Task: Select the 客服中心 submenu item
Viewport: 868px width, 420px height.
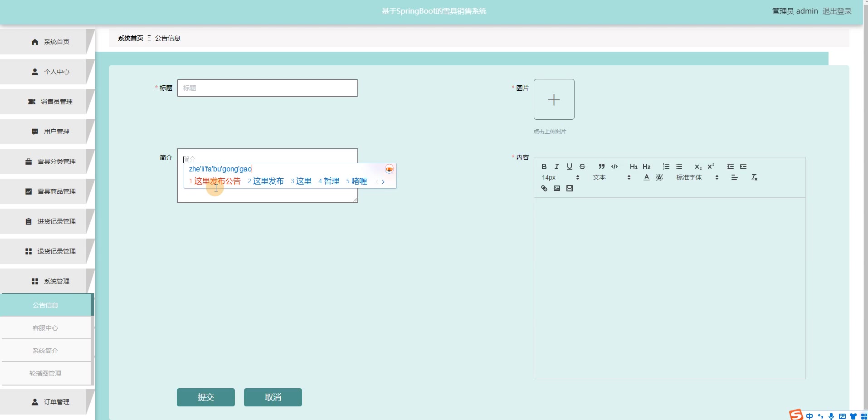Action: (x=46, y=328)
